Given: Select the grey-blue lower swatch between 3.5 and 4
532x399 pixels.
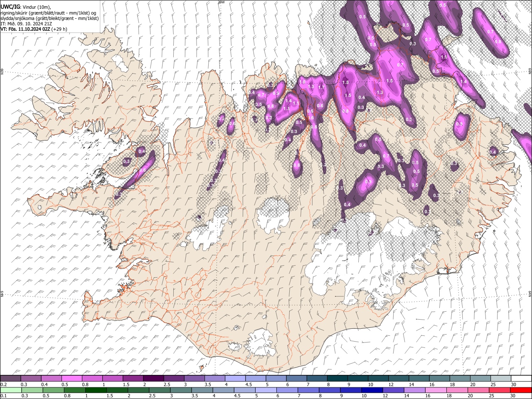Looking at the screenshot, I should (202, 390).
